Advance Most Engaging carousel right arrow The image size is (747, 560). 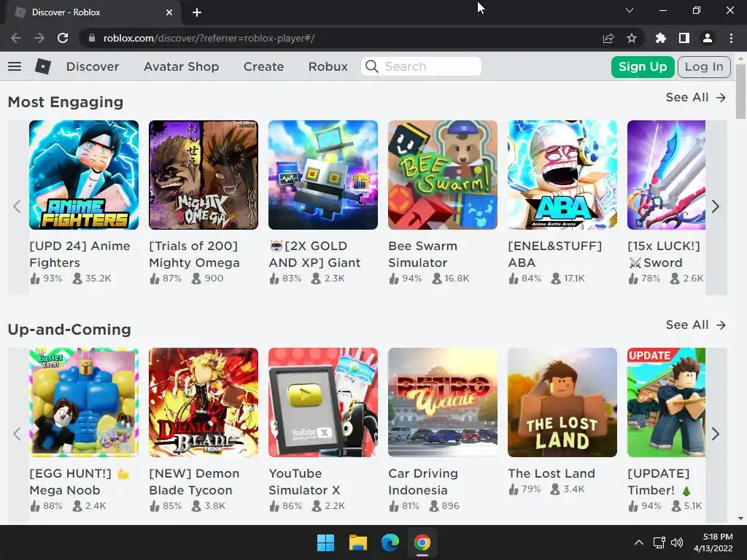click(x=716, y=206)
